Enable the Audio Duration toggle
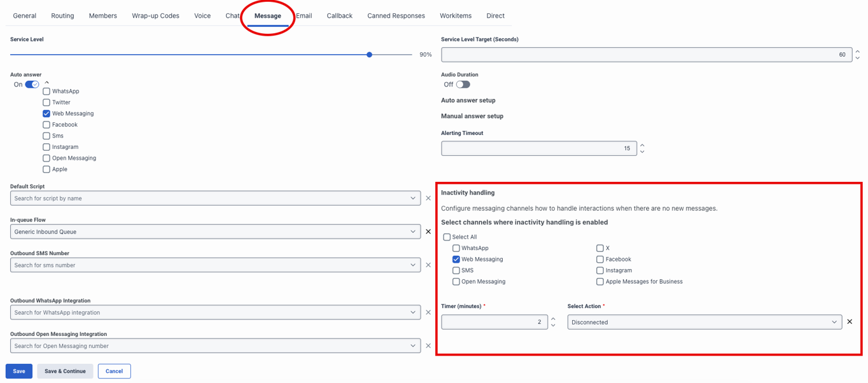The height and width of the screenshot is (383, 868). 463,85
